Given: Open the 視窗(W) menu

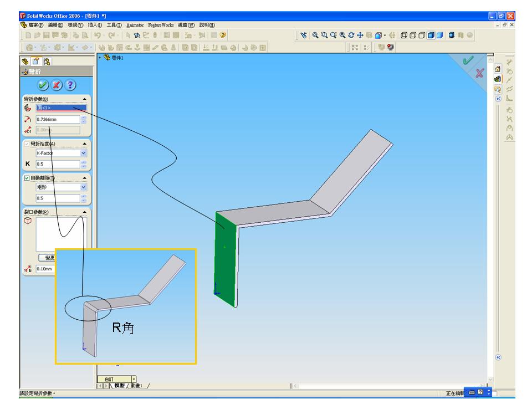Looking at the screenshot, I should pos(186,25).
